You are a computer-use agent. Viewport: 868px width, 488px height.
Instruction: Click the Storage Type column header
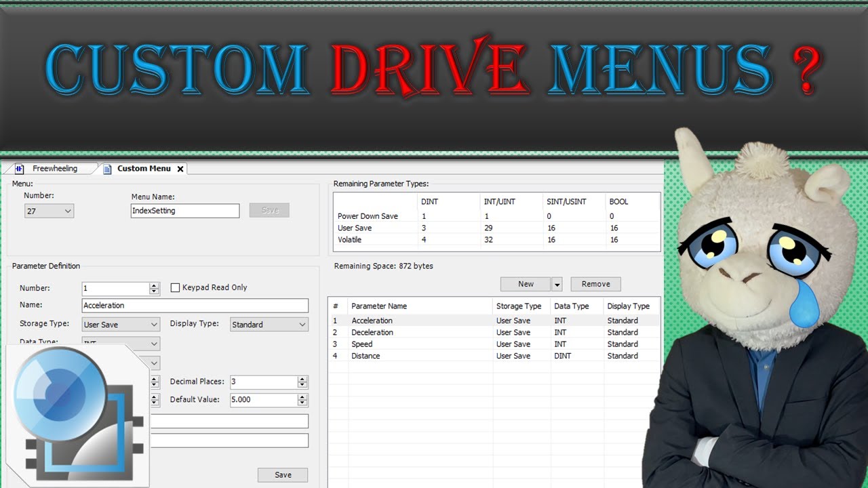pos(519,306)
